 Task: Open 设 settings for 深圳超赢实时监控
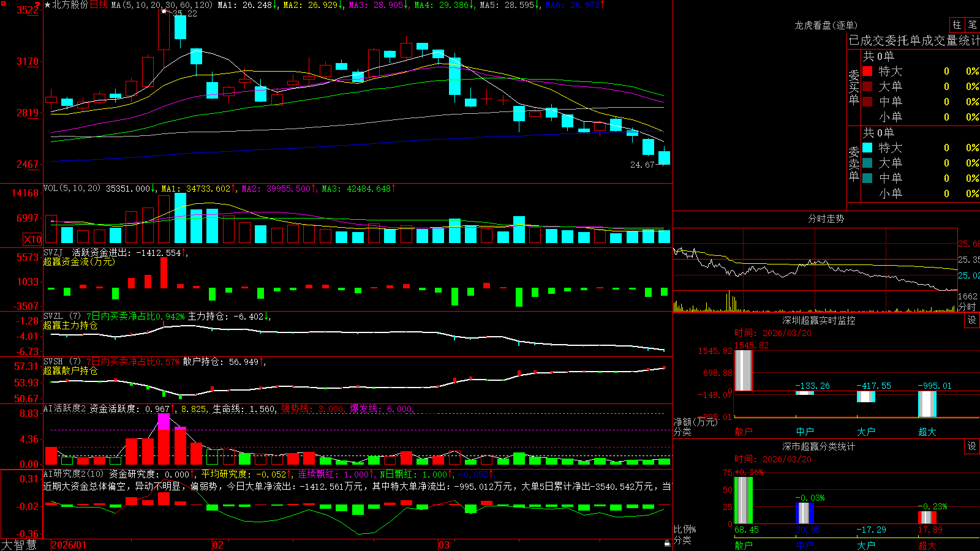pyautogui.click(x=972, y=320)
